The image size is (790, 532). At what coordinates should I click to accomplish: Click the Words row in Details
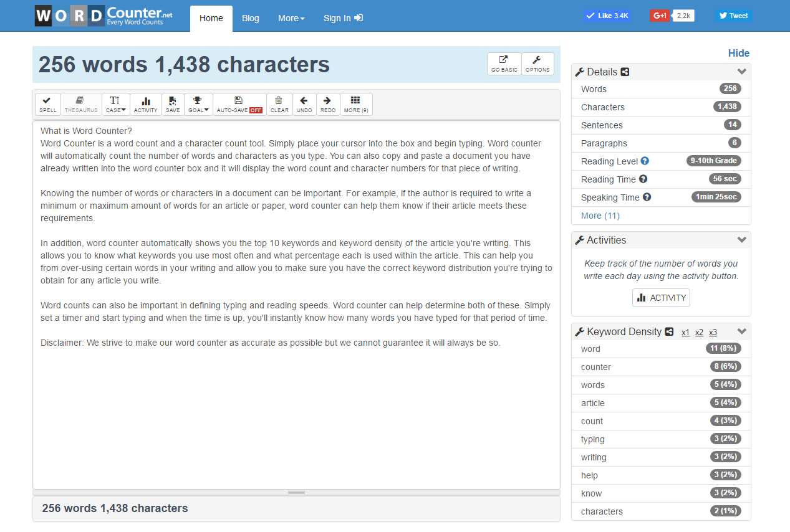point(661,89)
